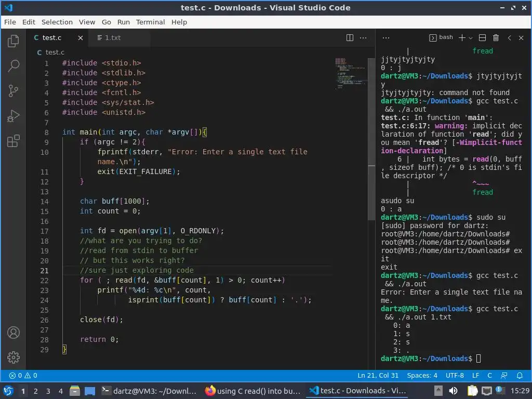
Task: Close the terminal panel
Action: pyautogui.click(x=521, y=37)
